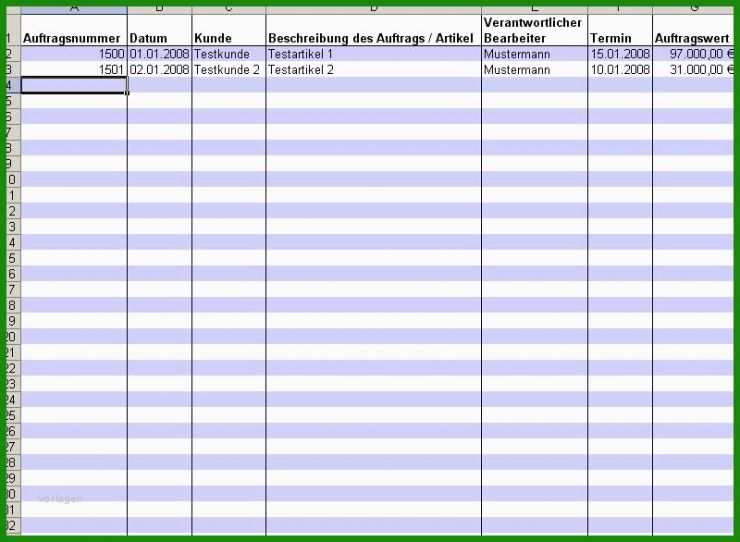Click the cell with order number 1501
The height and width of the screenshot is (542, 740).
tap(74, 69)
